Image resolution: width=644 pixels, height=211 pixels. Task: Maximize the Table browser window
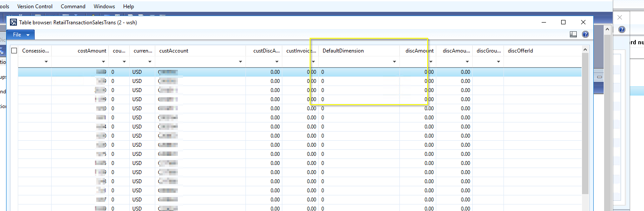pos(563,22)
